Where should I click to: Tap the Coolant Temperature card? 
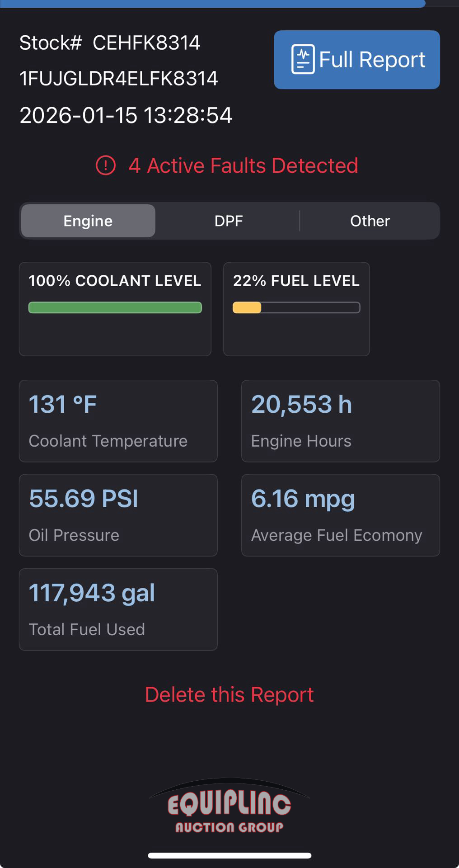[x=118, y=421]
